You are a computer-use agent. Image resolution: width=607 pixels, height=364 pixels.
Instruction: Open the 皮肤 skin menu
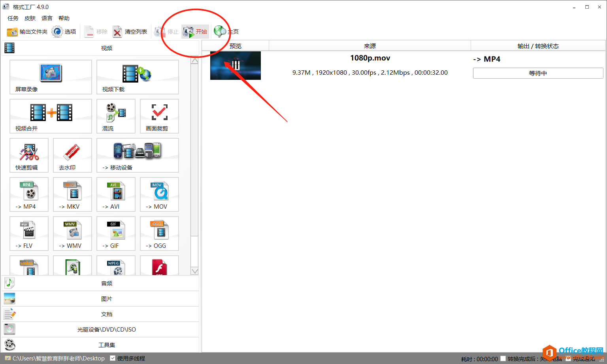[x=30, y=18]
